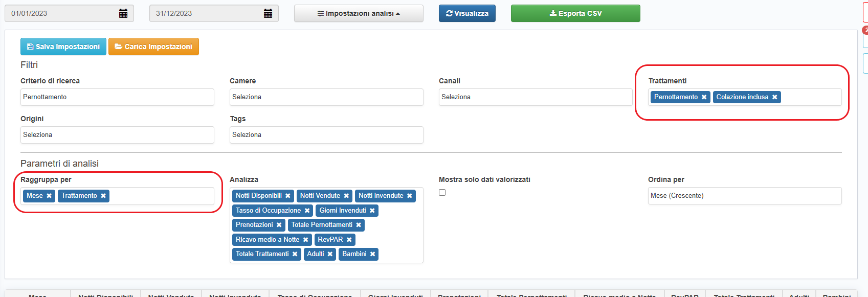
Task: Open the Criterio di ricerca selector
Action: tap(117, 97)
